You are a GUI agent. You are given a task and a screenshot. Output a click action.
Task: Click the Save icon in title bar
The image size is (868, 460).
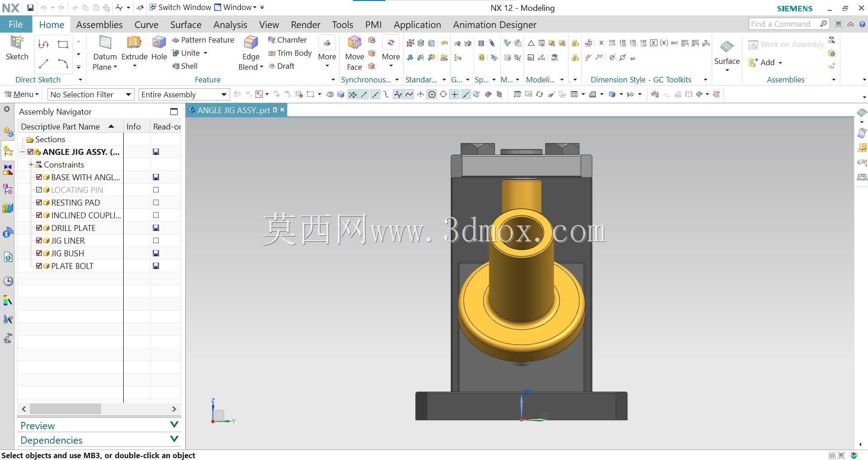(30, 8)
